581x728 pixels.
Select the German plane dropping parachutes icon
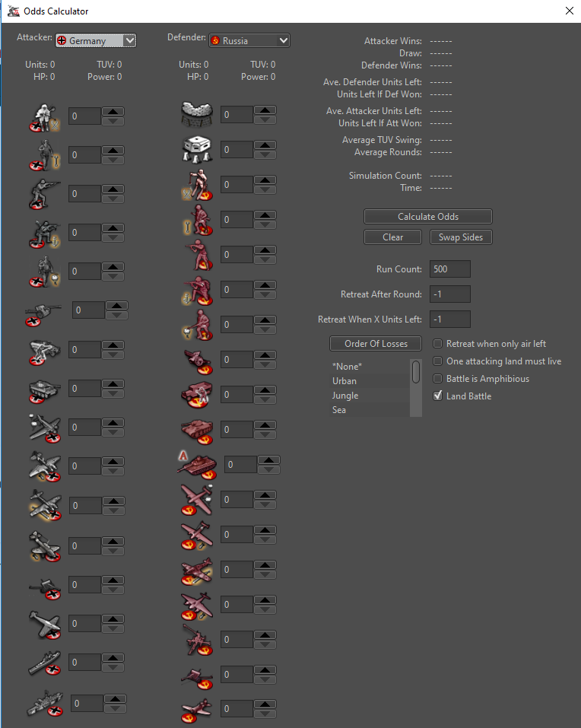[x=45, y=428]
